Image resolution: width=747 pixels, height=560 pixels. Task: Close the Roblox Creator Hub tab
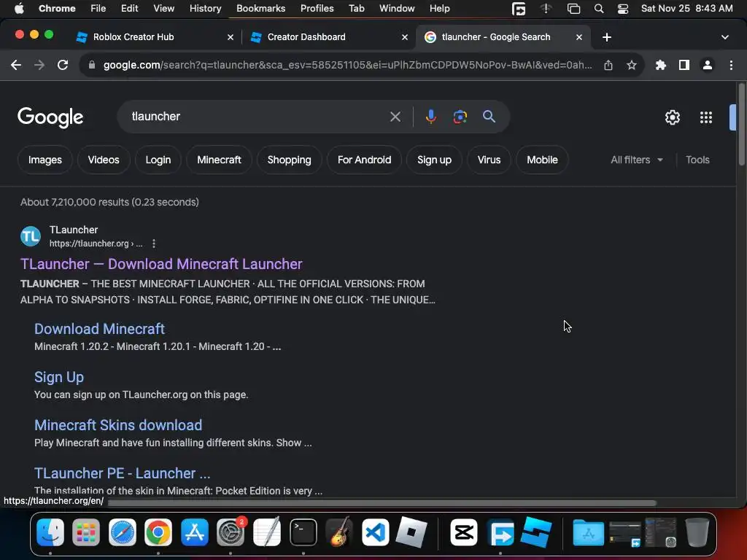pos(231,37)
